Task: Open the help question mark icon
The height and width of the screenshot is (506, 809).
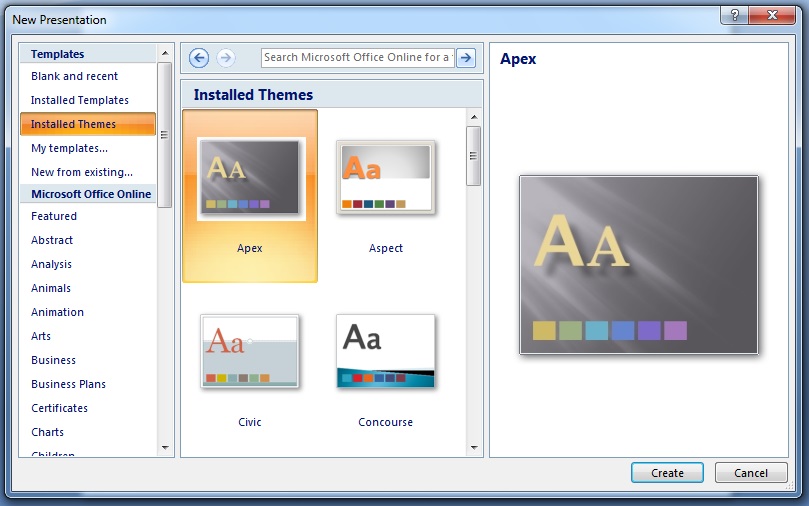Action: pyautogui.click(x=735, y=15)
